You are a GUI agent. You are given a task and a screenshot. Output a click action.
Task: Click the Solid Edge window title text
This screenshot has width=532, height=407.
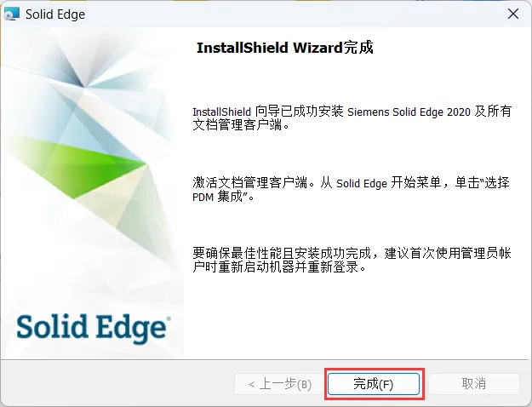coord(55,14)
